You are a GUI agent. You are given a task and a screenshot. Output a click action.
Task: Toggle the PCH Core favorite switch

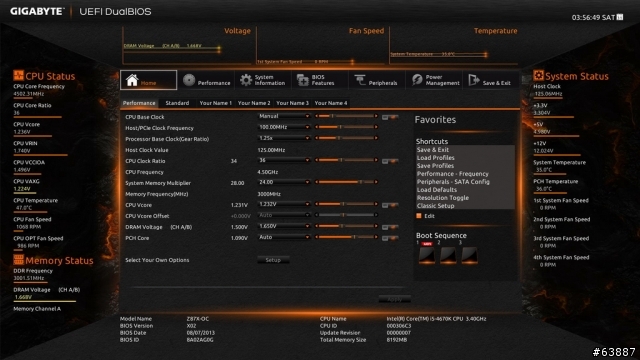pos(390,238)
